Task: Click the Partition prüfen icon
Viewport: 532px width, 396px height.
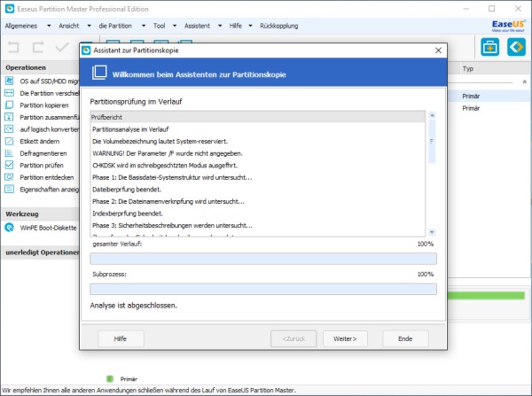Action: [9, 165]
